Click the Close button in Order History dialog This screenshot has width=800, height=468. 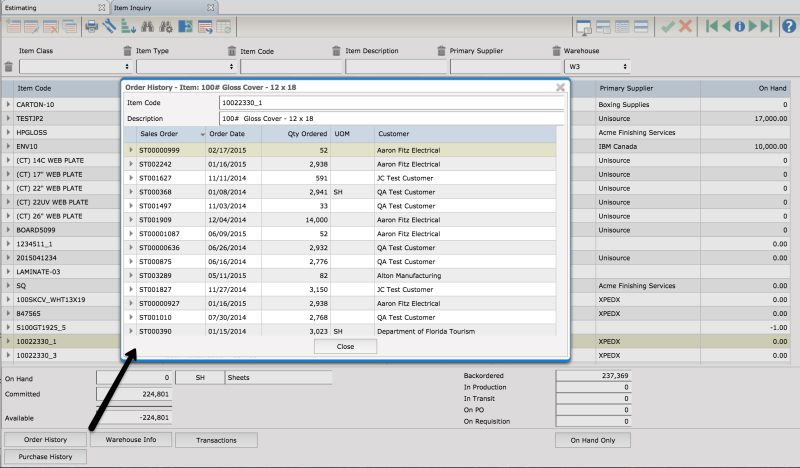click(x=345, y=347)
